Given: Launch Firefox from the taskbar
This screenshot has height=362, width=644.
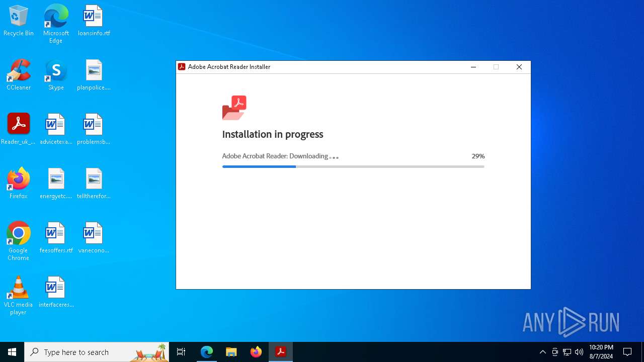Looking at the screenshot, I should (256, 352).
